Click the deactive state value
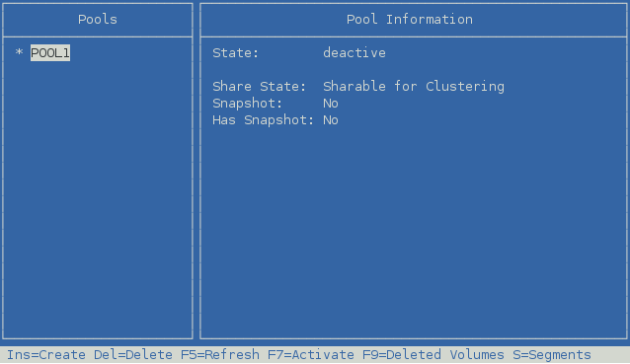 pos(354,53)
